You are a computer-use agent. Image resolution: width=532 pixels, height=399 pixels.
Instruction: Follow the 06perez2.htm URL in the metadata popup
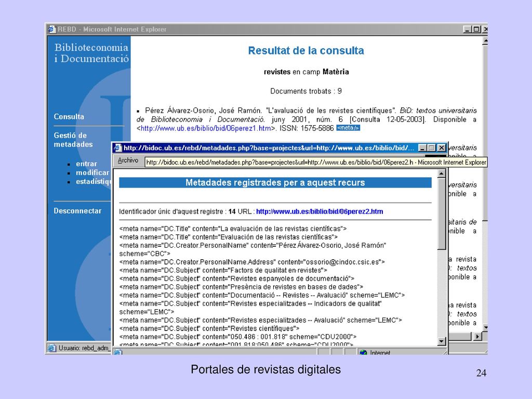(320, 211)
